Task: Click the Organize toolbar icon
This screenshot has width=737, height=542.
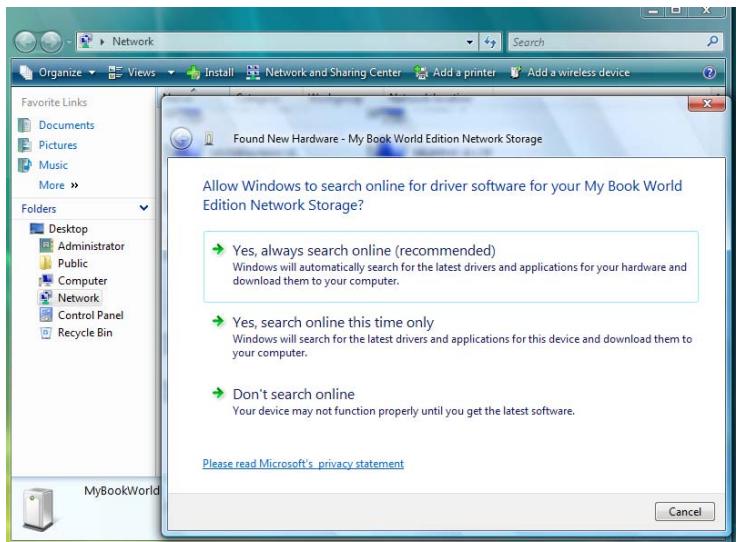Action: (x=26, y=72)
